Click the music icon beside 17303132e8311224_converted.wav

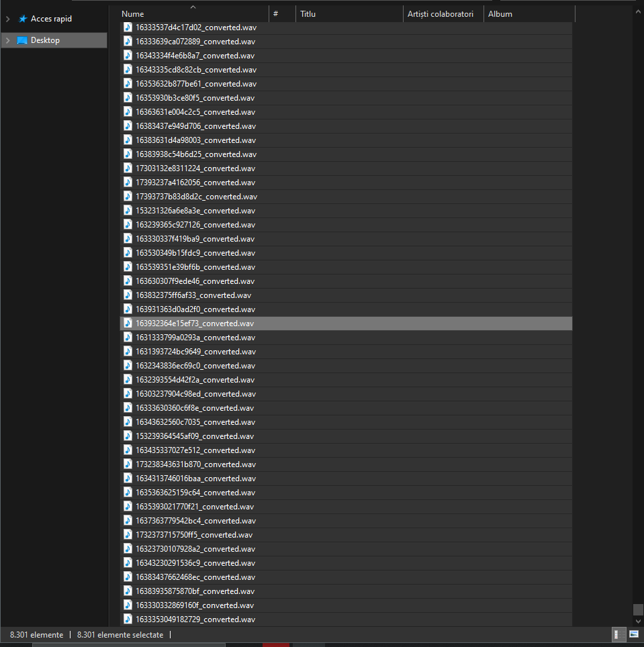129,168
